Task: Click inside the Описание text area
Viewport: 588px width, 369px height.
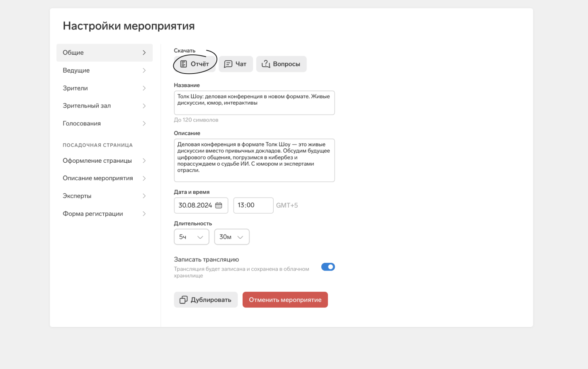Action: pyautogui.click(x=254, y=160)
